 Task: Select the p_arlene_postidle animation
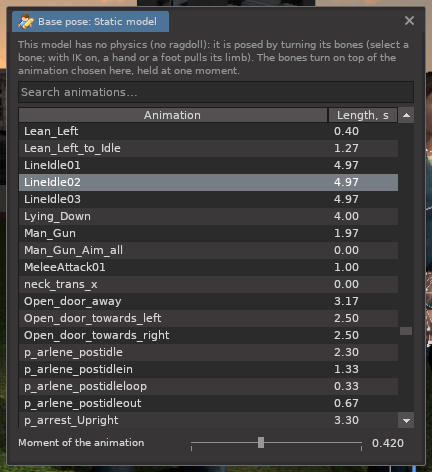[x=208, y=352]
